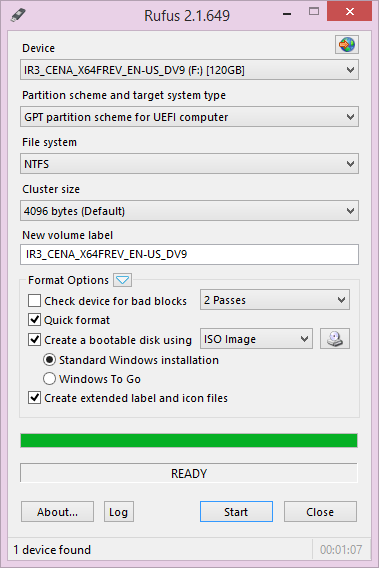
Task: Uncheck Create extended label and icon files
Action: (x=34, y=398)
